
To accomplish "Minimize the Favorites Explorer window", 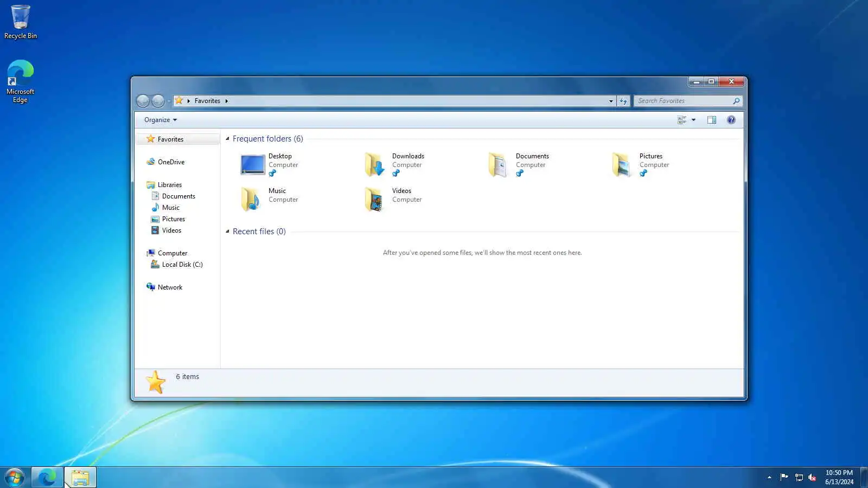I will click(697, 81).
